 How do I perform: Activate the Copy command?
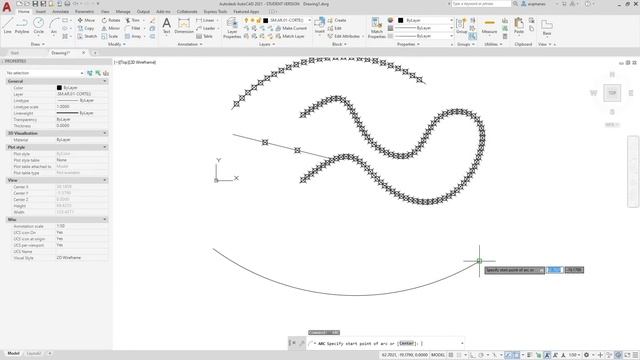point(86,28)
